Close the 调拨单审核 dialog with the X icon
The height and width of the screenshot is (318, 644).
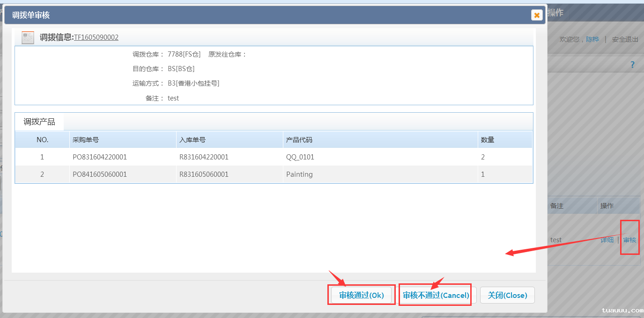[x=537, y=15]
